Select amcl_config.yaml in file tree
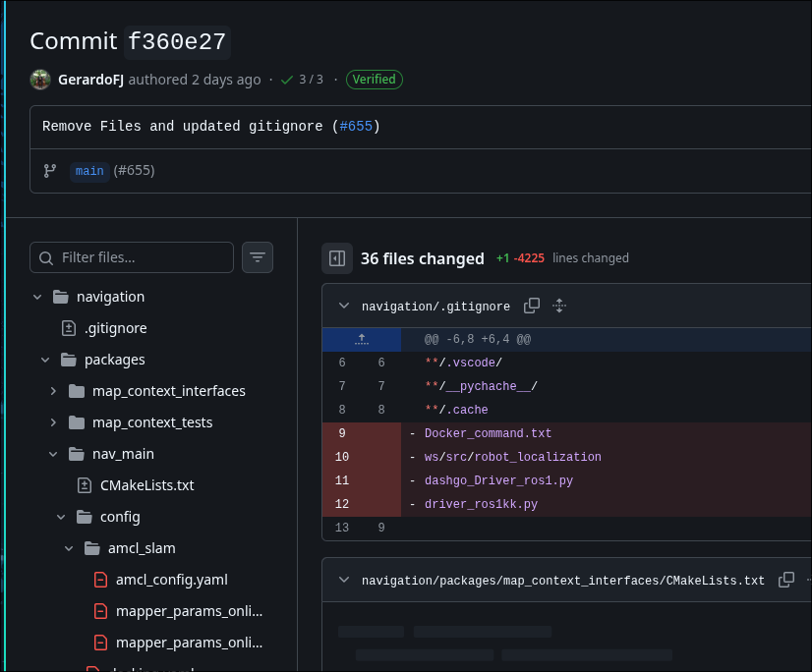The image size is (812, 672). click(171, 580)
